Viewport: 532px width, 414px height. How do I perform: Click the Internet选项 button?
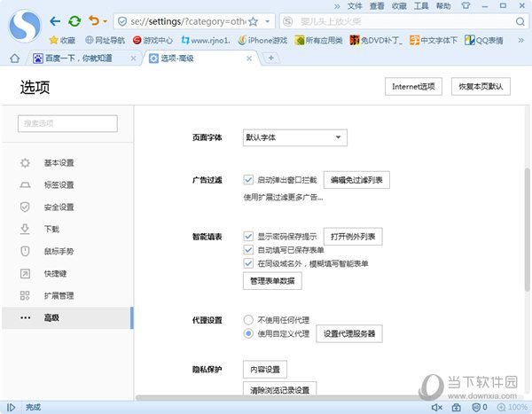(x=413, y=87)
